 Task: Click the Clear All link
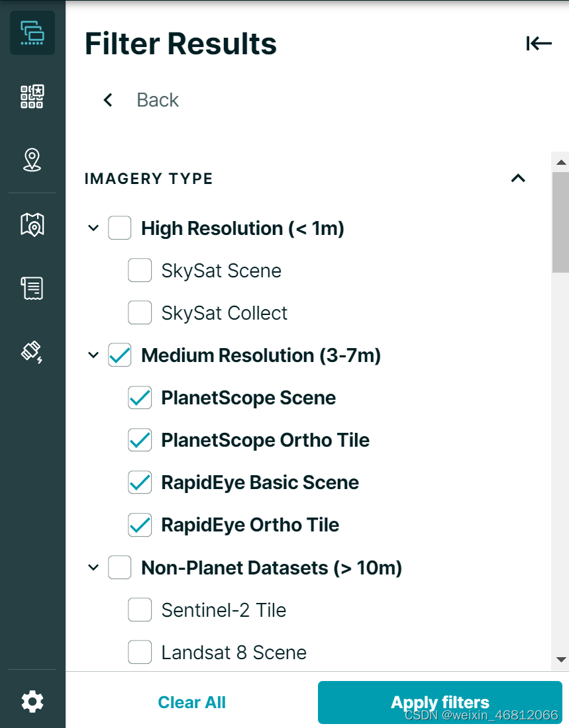coord(191,702)
